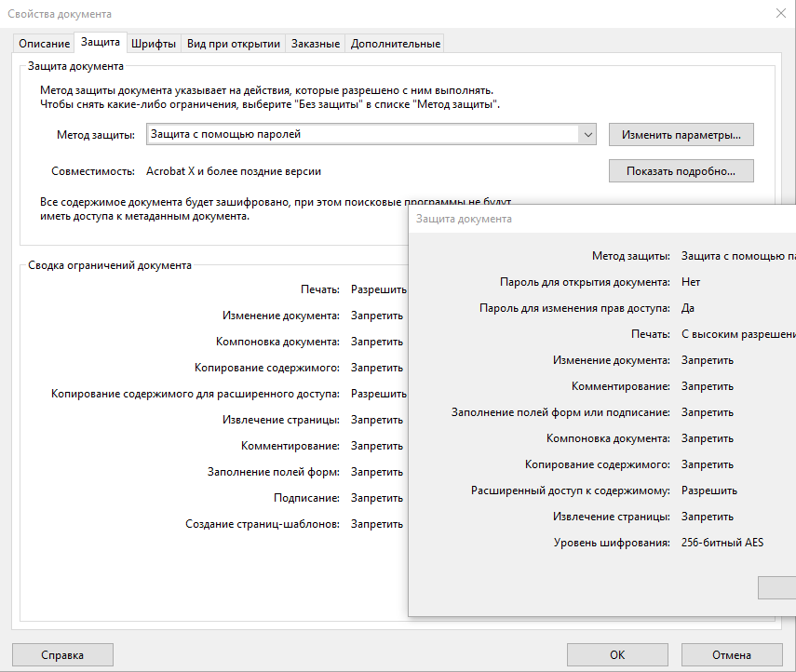Click the Справка button
The height and width of the screenshot is (672, 796).
pos(62,654)
